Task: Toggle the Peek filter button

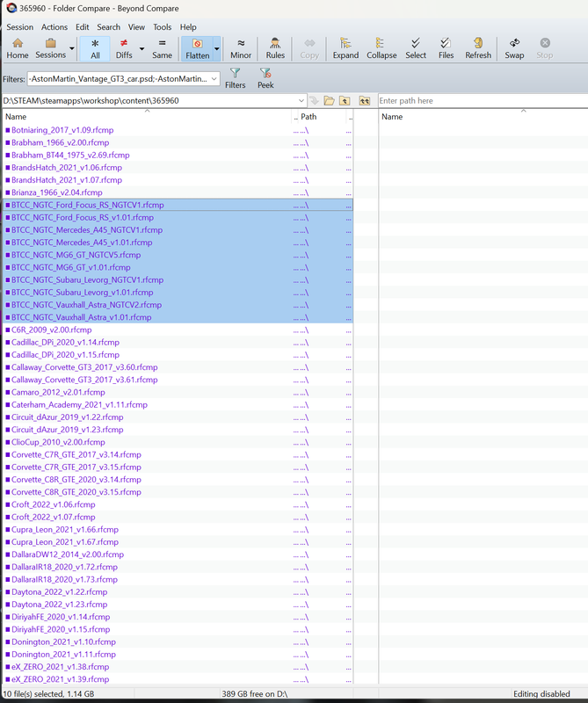Action: coord(265,78)
